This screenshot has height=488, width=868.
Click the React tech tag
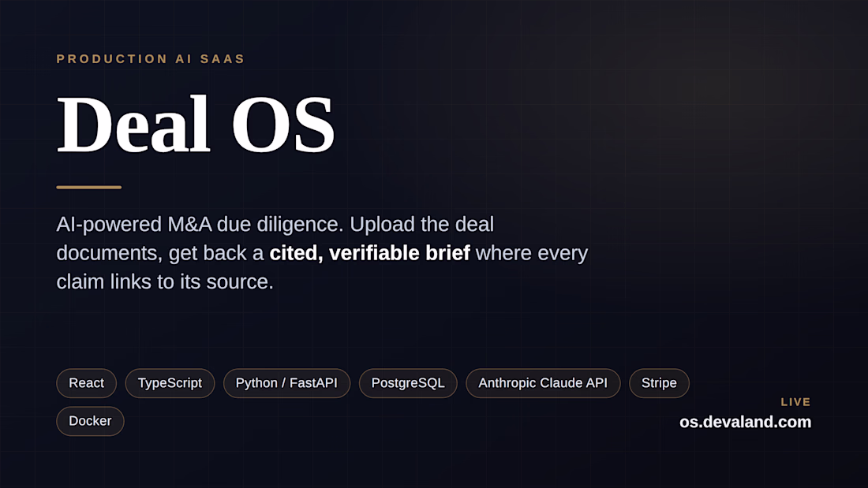pos(86,383)
